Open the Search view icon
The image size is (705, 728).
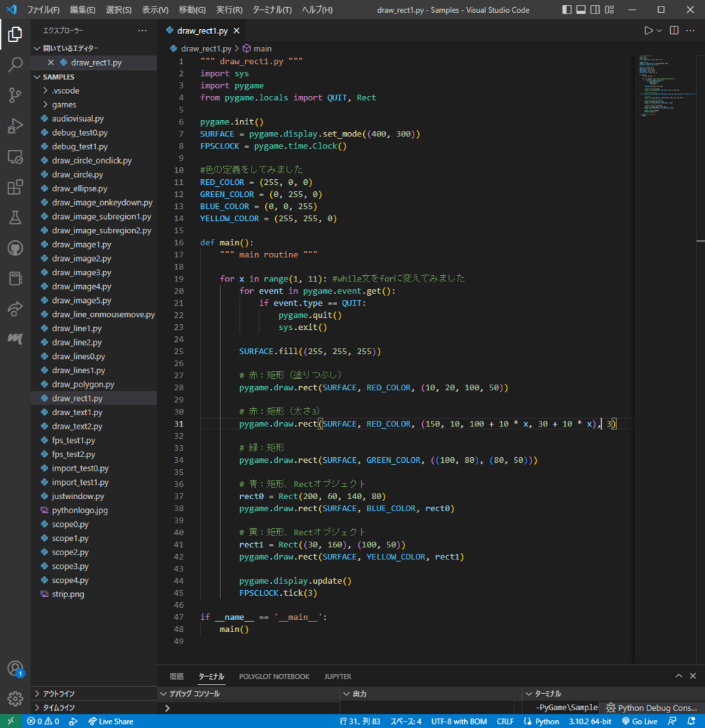15,65
